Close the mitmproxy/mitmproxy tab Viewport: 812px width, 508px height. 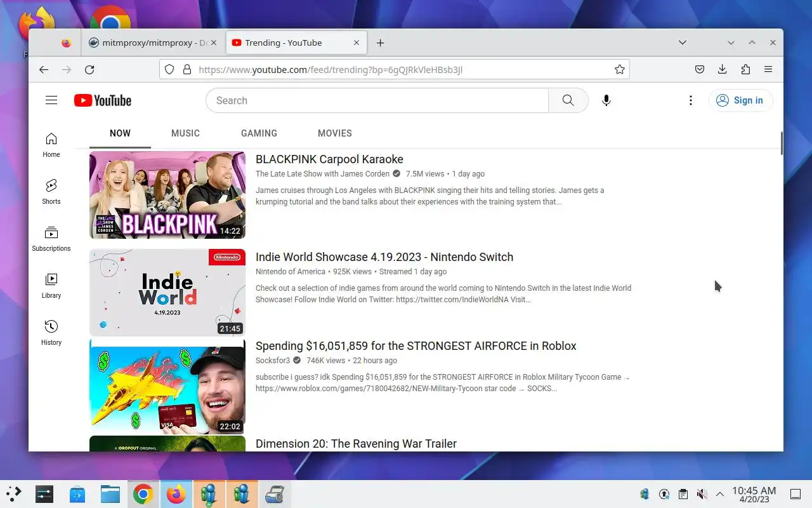[214, 43]
